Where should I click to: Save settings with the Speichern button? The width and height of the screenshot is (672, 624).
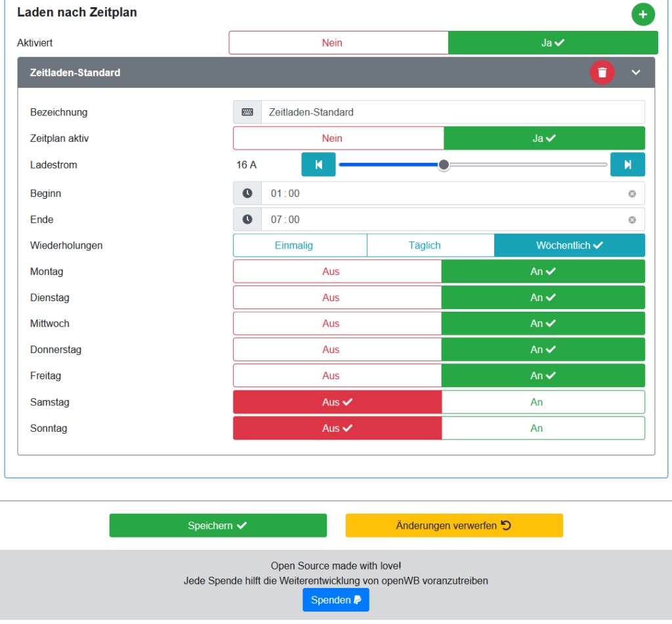point(218,526)
